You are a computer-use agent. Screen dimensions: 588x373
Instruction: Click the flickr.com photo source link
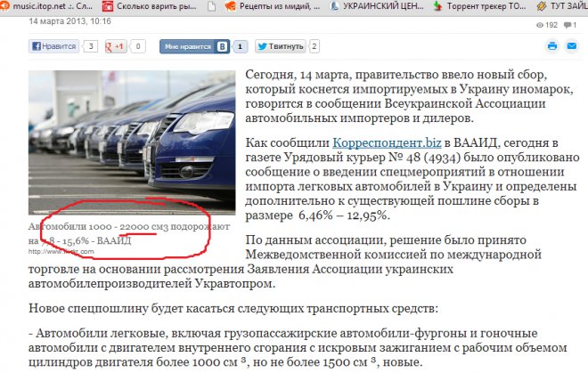(x=61, y=252)
